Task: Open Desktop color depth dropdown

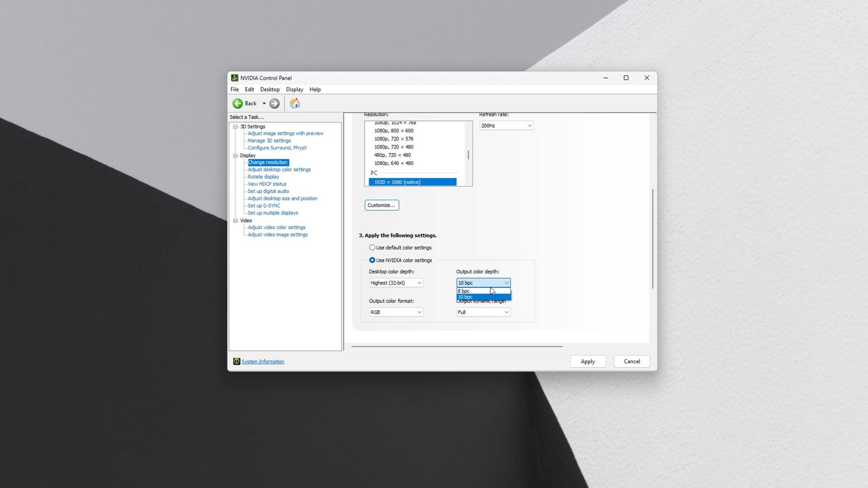Action: click(396, 283)
